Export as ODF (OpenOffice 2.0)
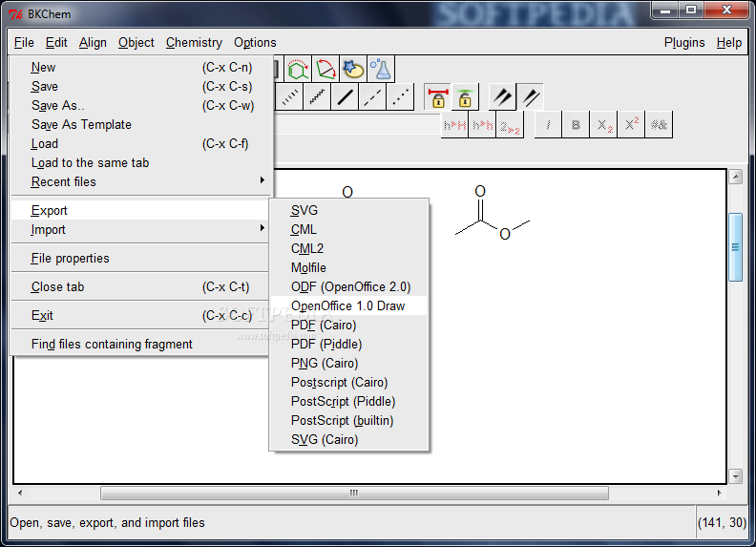The width and height of the screenshot is (756, 547). 349,287
